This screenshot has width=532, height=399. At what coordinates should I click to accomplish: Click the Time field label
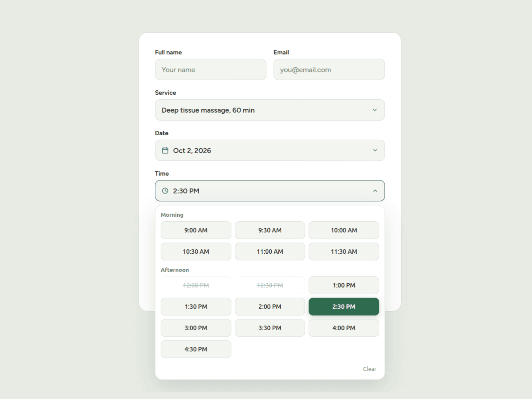[162, 173]
